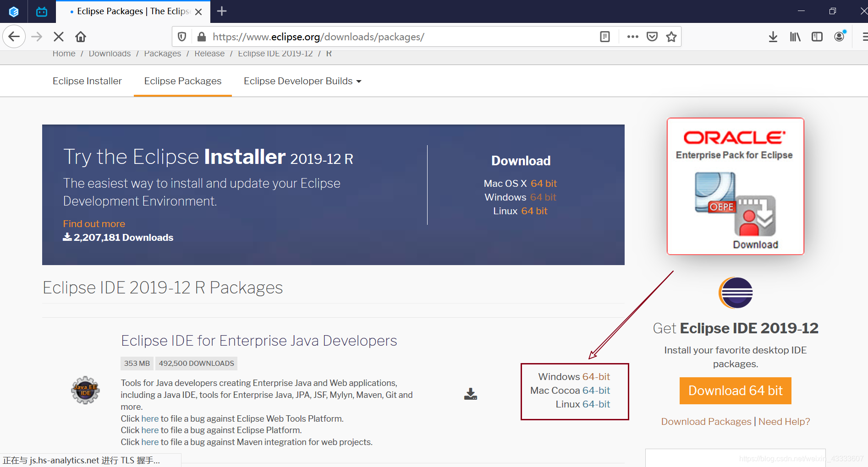Click the blue hexagon pinned tab icon
This screenshot has height=467, width=868.
(14, 11)
